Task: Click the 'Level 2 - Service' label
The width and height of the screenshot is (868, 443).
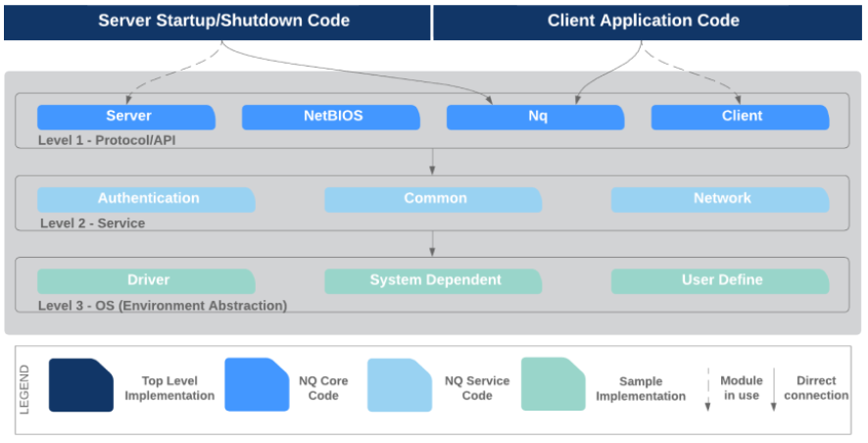Action: [x=92, y=223]
